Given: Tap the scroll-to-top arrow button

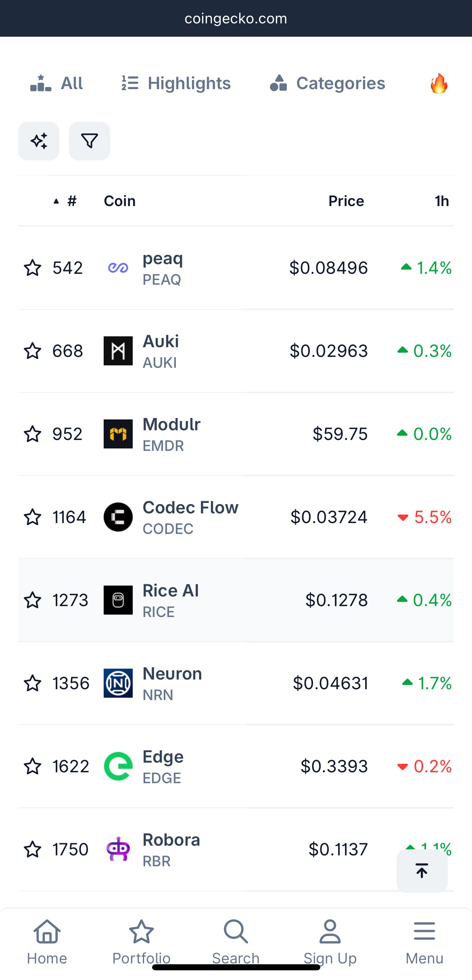Looking at the screenshot, I should (x=422, y=870).
